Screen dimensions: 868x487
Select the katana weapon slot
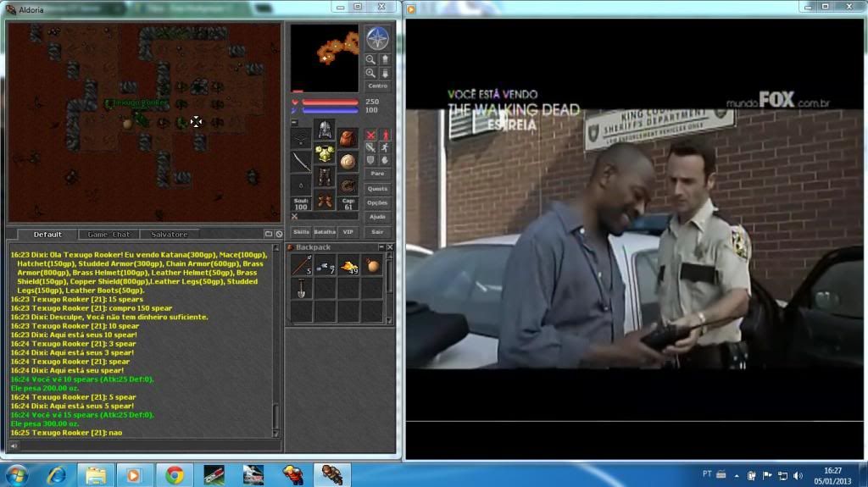pos(301,162)
